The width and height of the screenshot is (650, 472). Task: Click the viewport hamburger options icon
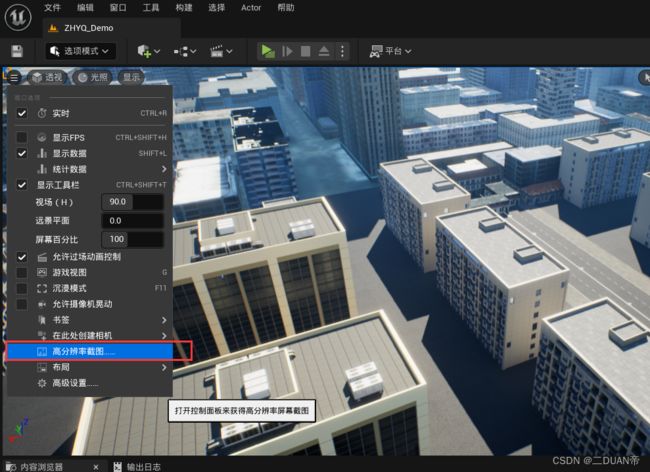point(14,77)
